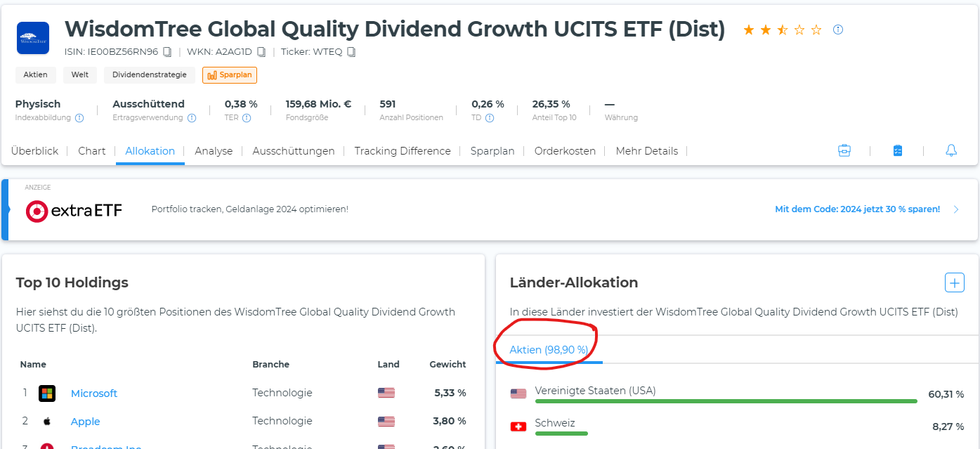Screen dimensions: 980x449
Task: Show info about Indexabbildung
Action: 79,118
